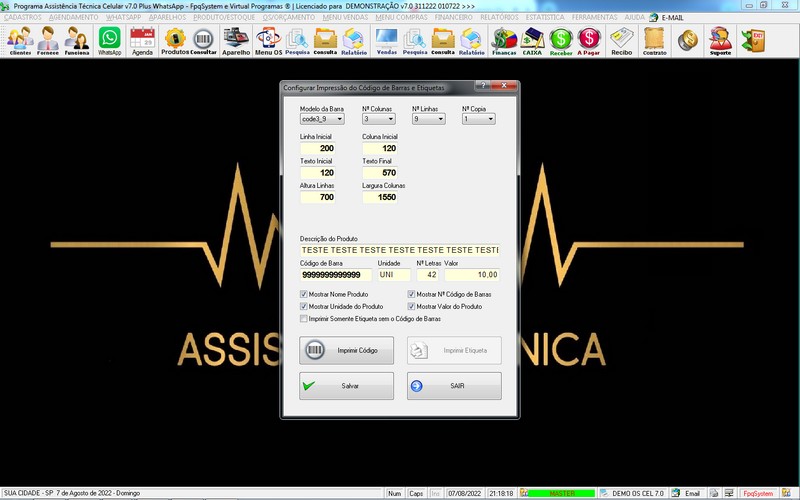Open the Agenda calendar icon
Image resolution: width=800 pixels, height=500 pixels.
click(x=142, y=41)
